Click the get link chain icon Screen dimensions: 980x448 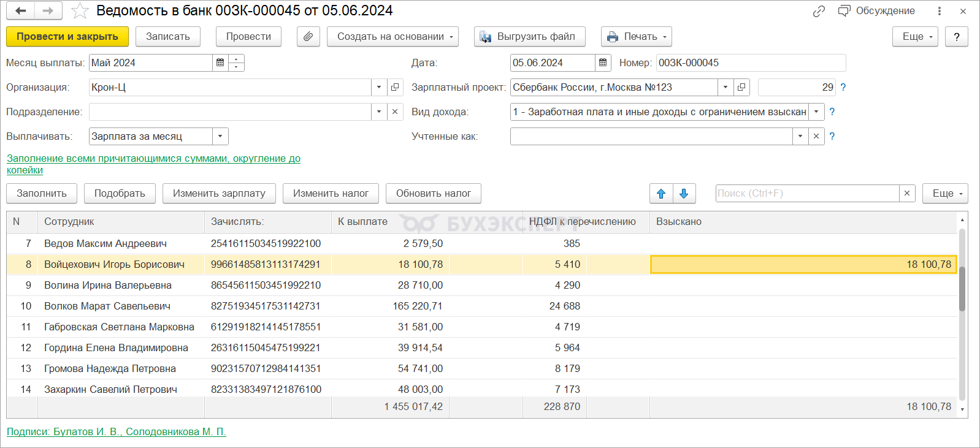(x=819, y=11)
